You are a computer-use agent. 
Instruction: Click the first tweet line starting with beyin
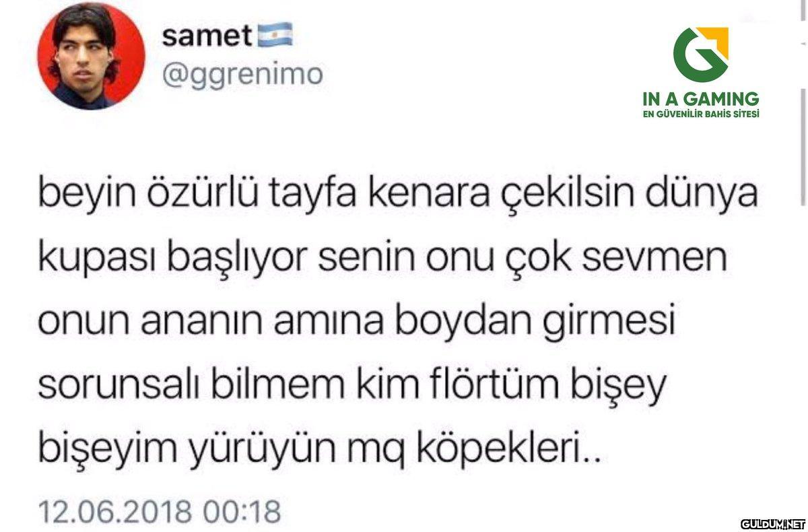pos(398,195)
